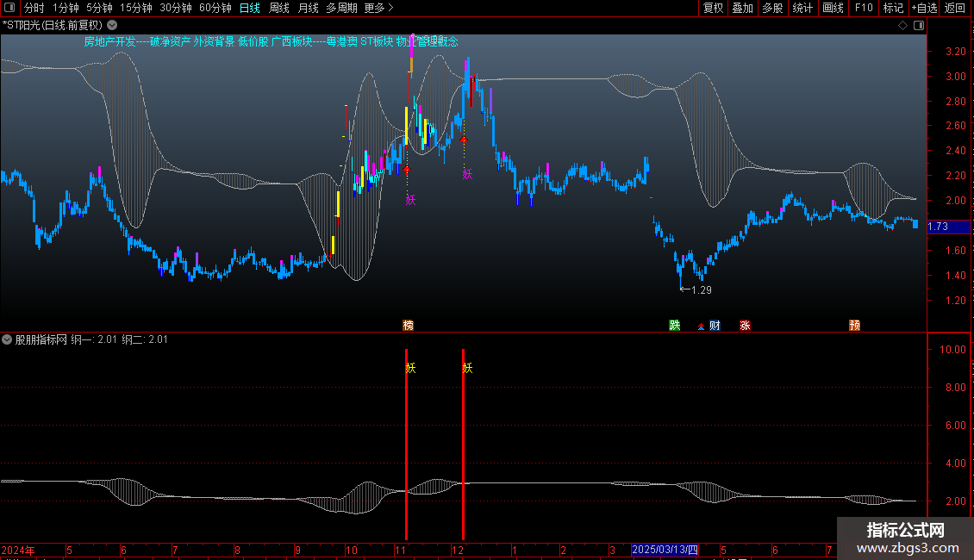Screen dimensions: 974x560
Task: Click the 纲二: 2.01 indicator value
Action: pyautogui.click(x=145, y=339)
